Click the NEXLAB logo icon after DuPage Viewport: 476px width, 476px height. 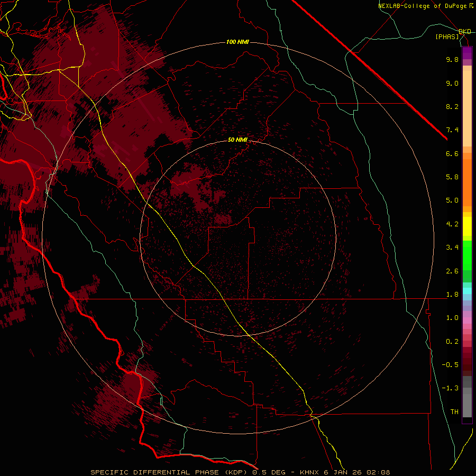pos(471,6)
